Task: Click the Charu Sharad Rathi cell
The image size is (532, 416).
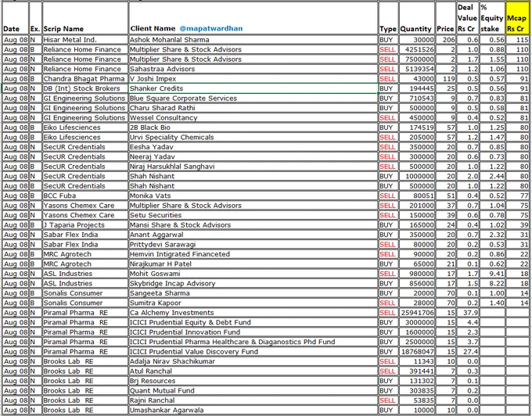Action: click(x=253, y=108)
